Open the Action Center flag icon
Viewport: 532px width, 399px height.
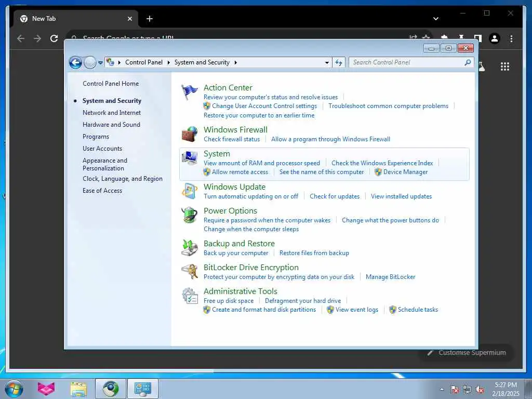click(189, 91)
